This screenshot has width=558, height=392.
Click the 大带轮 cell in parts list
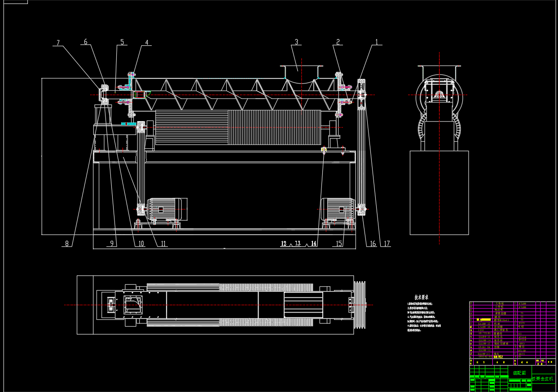[500, 304]
